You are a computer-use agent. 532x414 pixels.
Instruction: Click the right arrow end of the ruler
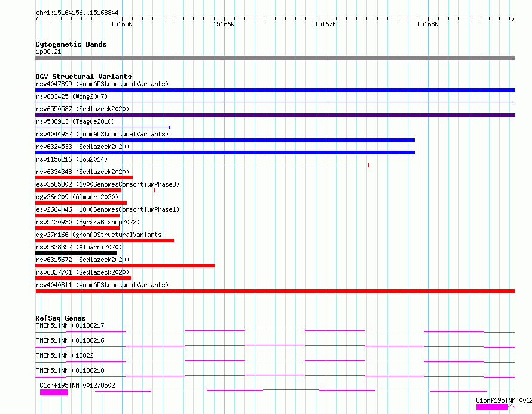tap(513, 19)
